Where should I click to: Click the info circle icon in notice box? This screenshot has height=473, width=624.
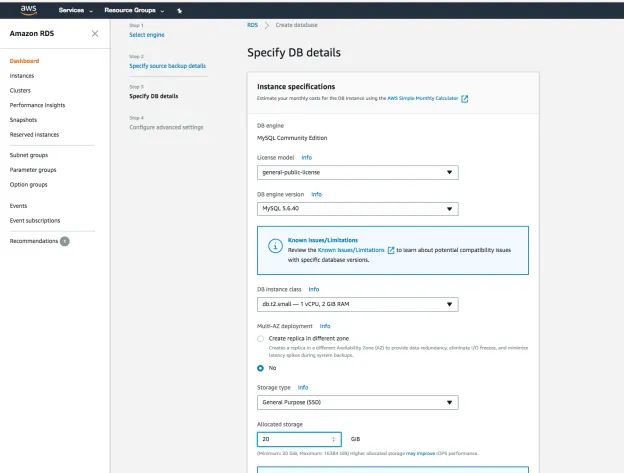[275, 246]
